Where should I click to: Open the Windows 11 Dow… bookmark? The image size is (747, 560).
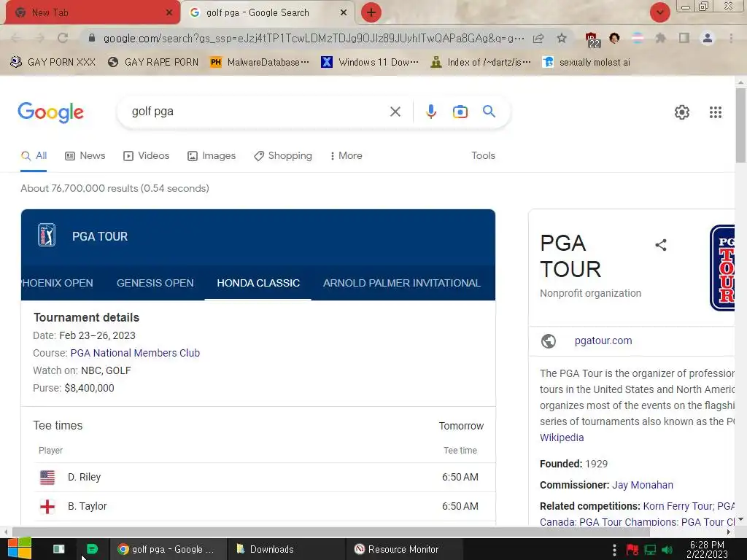click(x=370, y=63)
